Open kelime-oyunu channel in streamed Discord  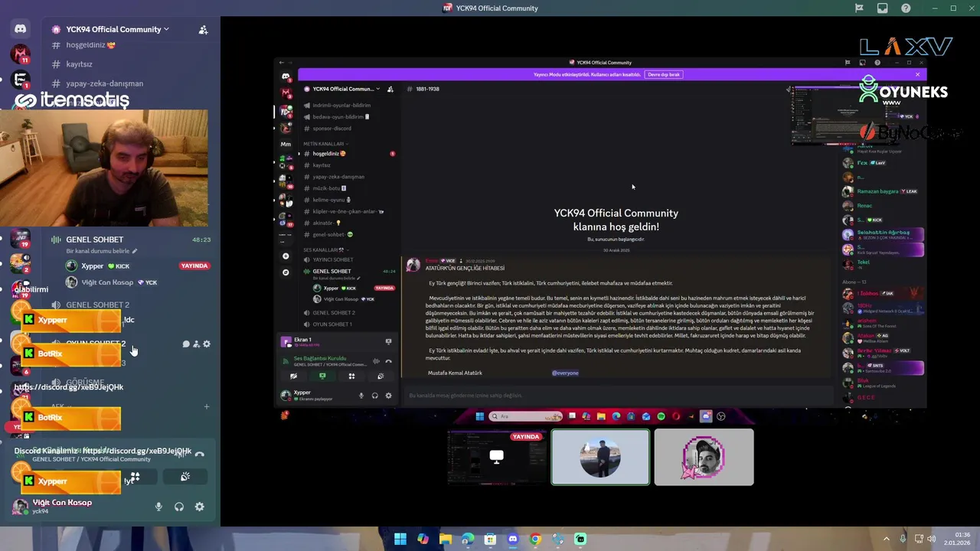point(332,200)
